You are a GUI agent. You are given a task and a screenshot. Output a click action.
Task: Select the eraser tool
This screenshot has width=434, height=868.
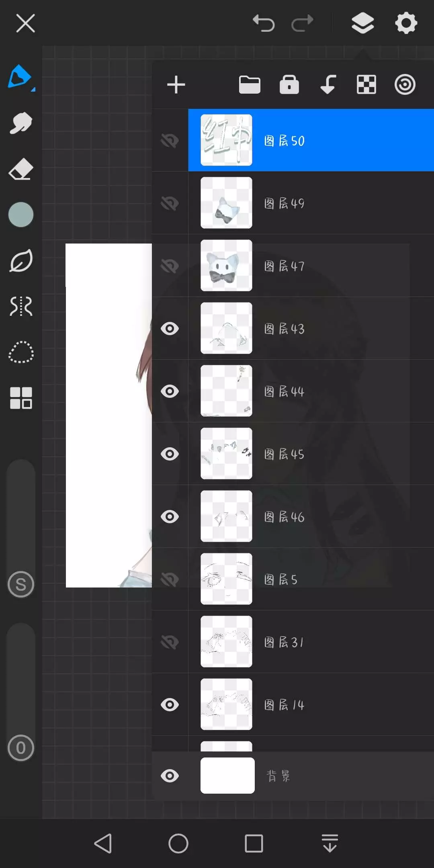(x=20, y=169)
